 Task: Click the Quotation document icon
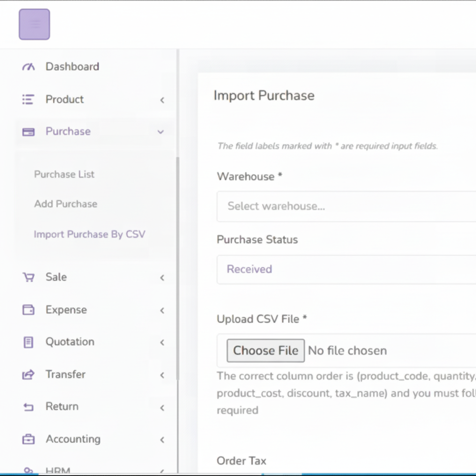click(29, 342)
